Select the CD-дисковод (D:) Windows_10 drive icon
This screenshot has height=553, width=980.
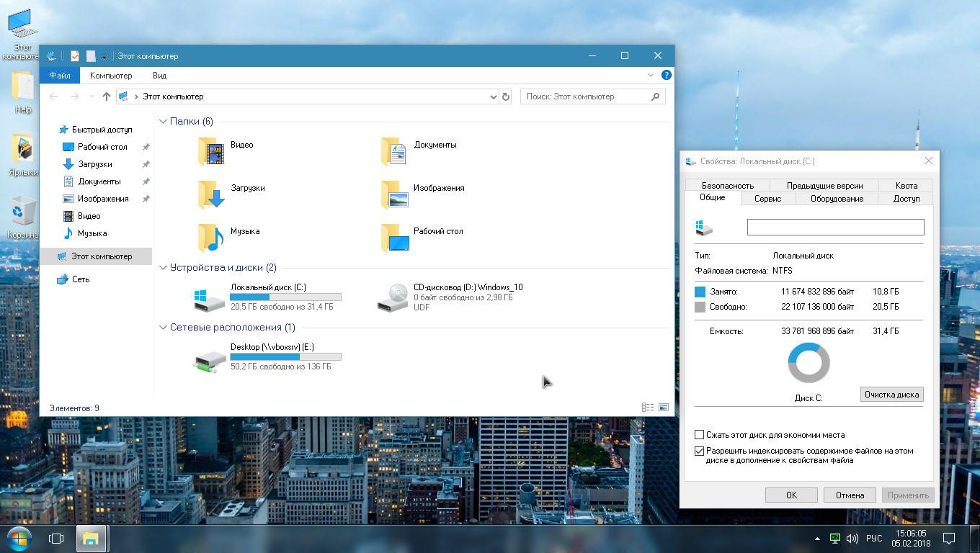393,297
